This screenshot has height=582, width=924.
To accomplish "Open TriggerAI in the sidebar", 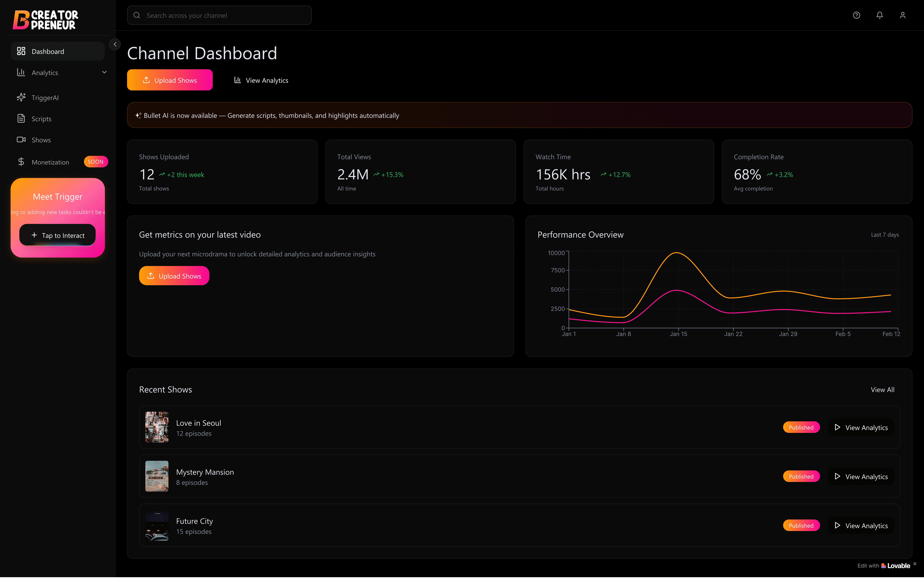I will coord(45,98).
